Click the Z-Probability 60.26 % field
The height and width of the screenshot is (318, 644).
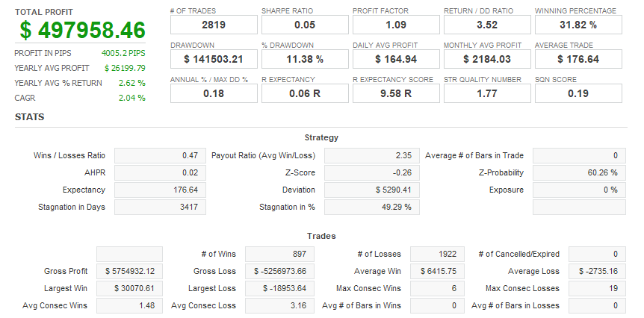579,172
